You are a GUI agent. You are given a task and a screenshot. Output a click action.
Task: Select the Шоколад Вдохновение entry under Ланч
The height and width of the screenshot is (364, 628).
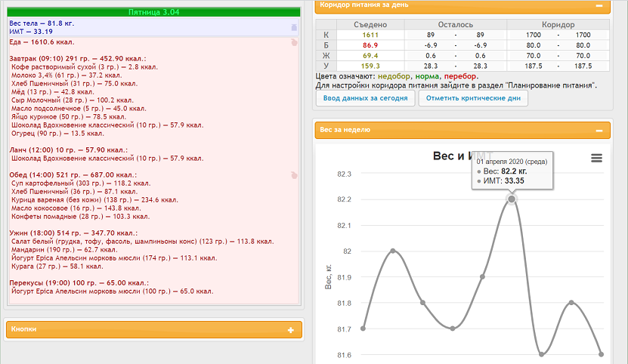click(x=107, y=159)
